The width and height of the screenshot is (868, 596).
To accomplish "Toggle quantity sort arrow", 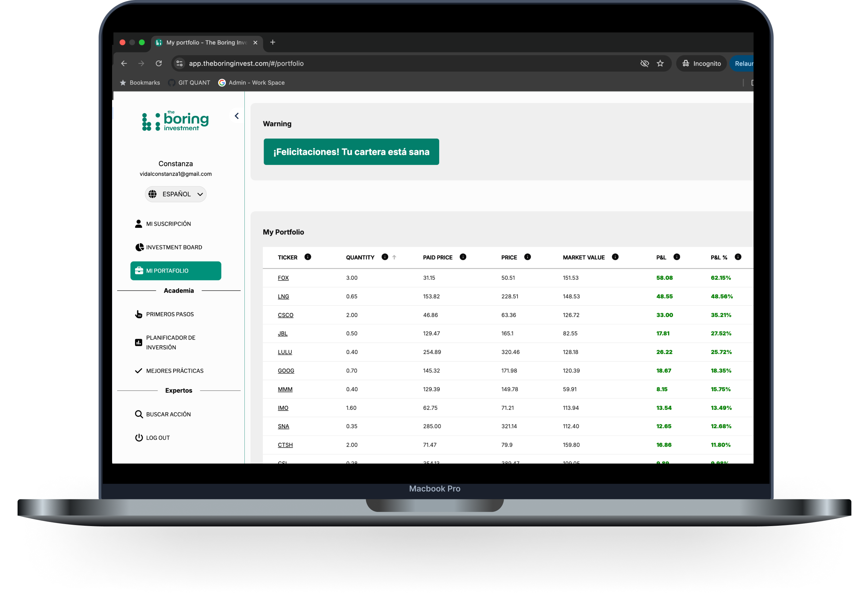I will tap(394, 257).
